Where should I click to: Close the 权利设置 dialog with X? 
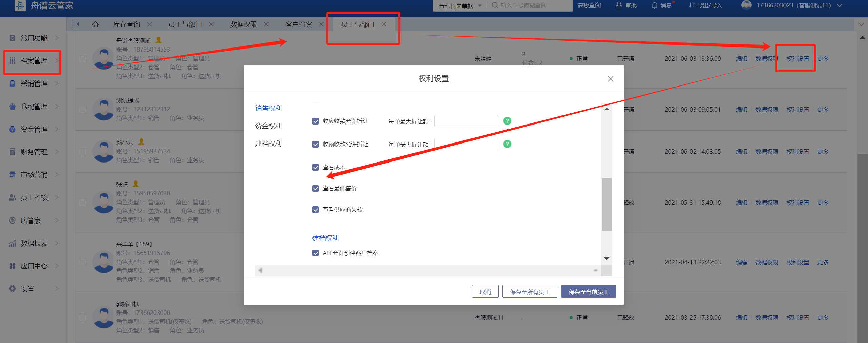coord(610,79)
